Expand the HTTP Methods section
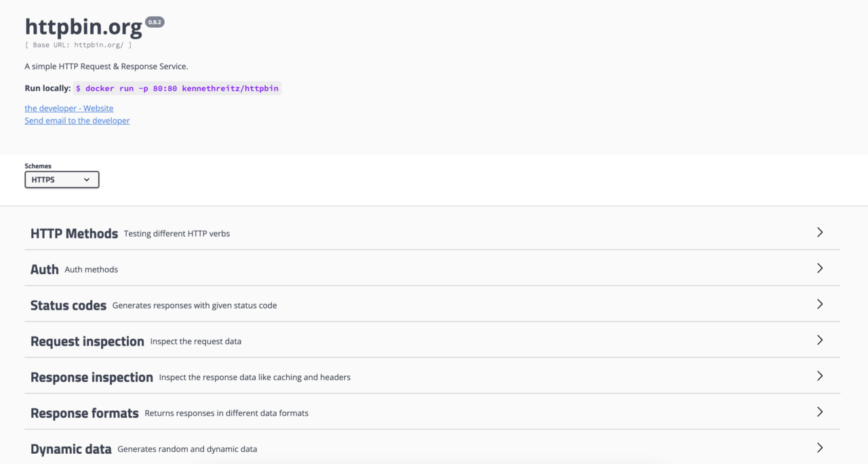This screenshot has width=868, height=464. tap(75, 233)
